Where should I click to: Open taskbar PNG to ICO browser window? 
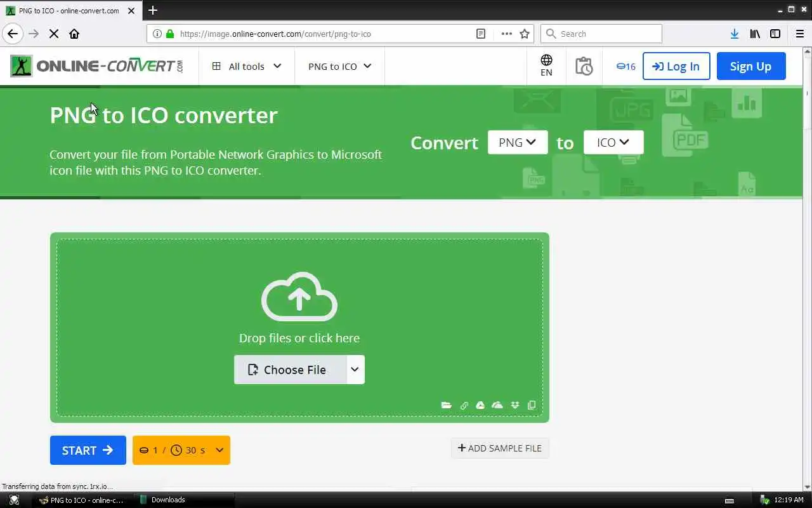(x=82, y=500)
